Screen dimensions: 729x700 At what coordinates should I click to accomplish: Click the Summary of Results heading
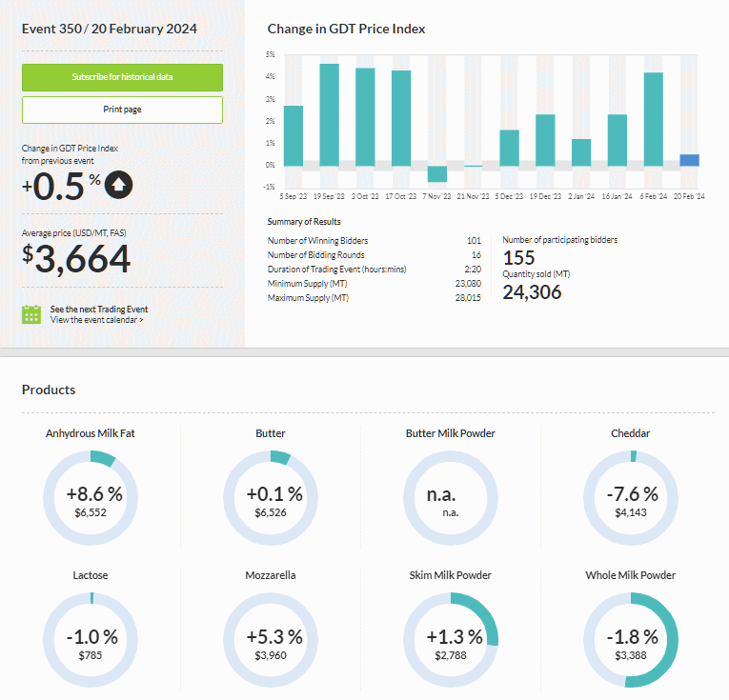click(x=304, y=222)
